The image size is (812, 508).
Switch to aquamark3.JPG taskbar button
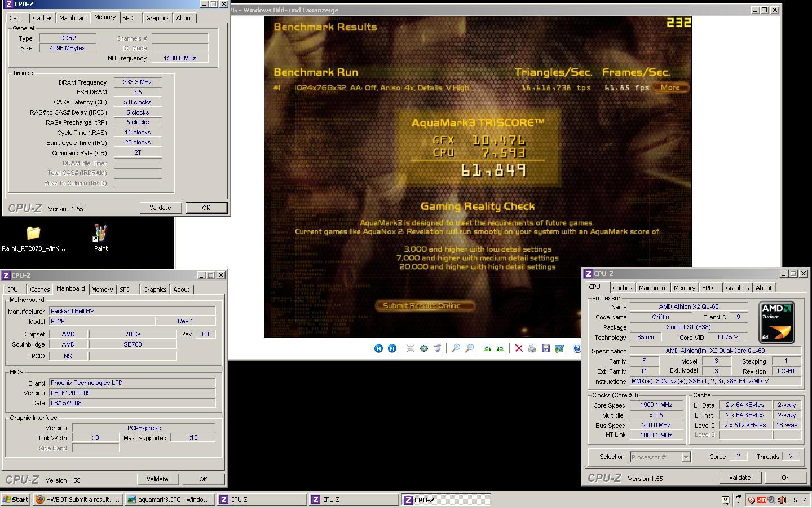(x=169, y=500)
